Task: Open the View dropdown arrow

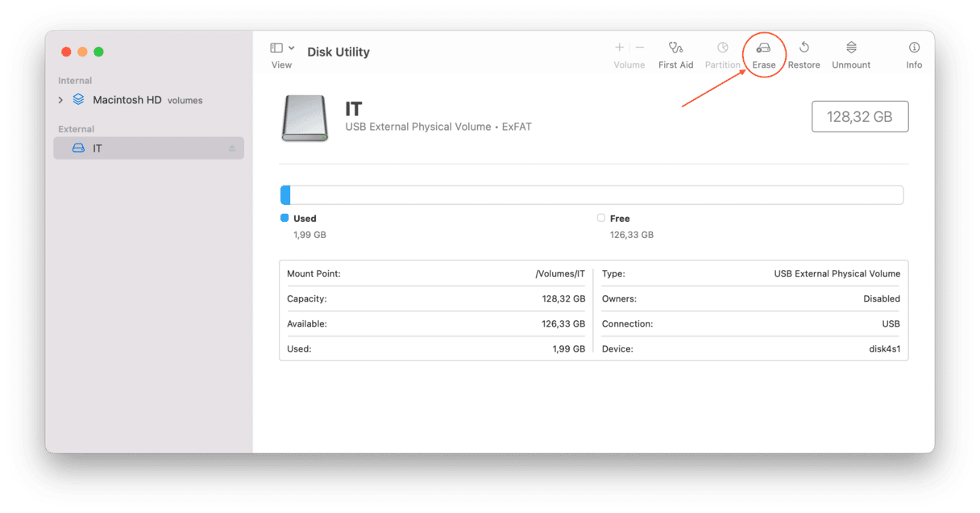Action: click(291, 48)
